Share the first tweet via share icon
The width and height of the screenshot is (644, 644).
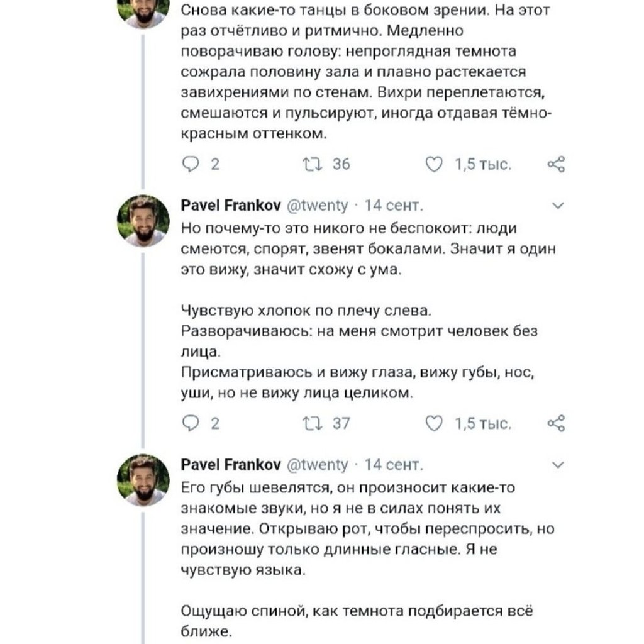click(556, 164)
